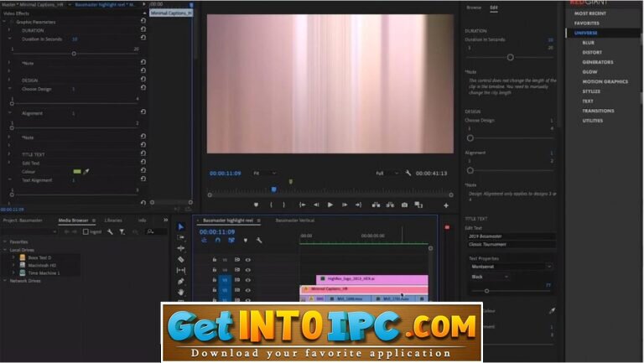Show the overflow panel tabs chevron

click(x=165, y=220)
